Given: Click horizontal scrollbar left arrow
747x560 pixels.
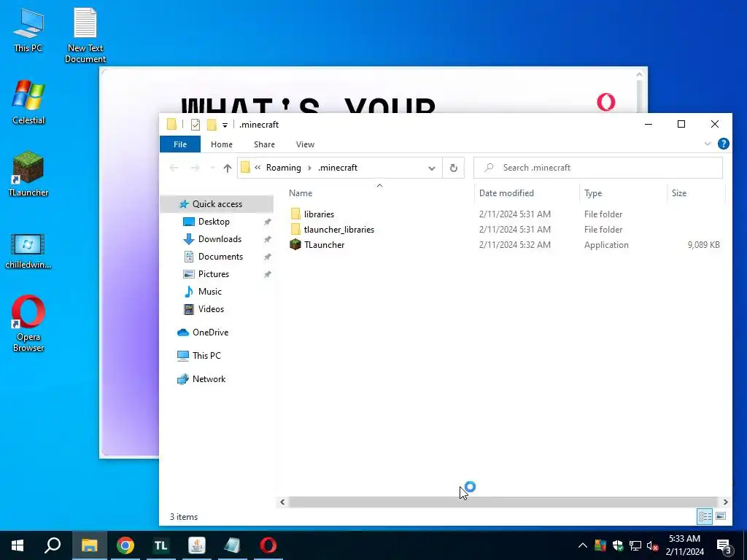Looking at the screenshot, I should click(282, 502).
